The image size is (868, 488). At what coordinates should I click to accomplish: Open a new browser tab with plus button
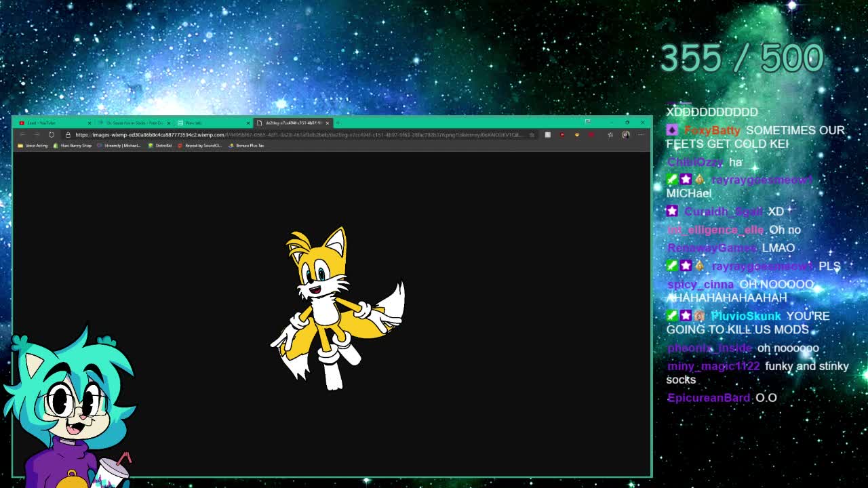(338, 123)
